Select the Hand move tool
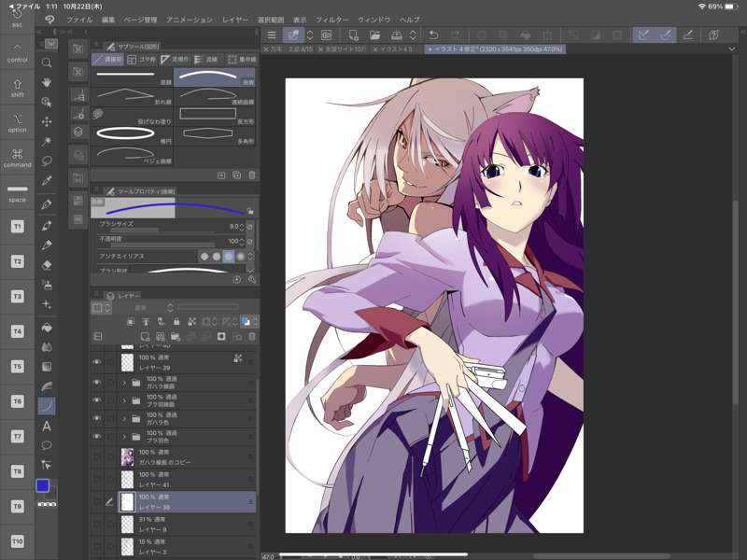747x560 pixels. click(x=46, y=82)
